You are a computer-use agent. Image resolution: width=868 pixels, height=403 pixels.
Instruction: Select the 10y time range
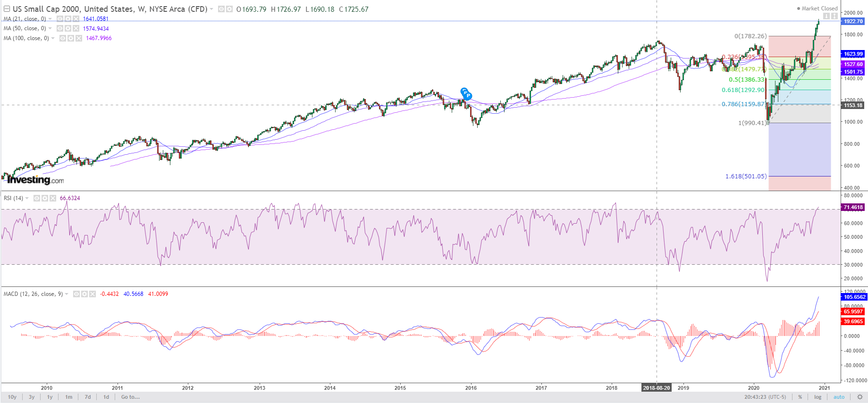(12, 397)
